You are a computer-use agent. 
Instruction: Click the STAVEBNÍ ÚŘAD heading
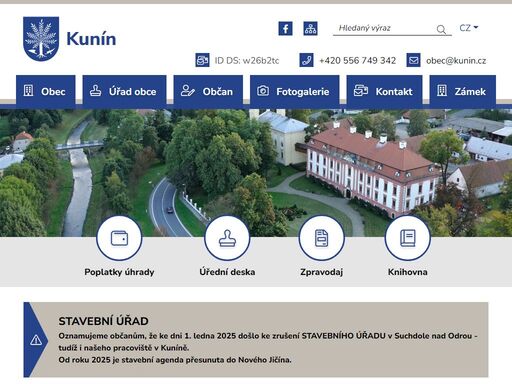pyautogui.click(x=103, y=321)
